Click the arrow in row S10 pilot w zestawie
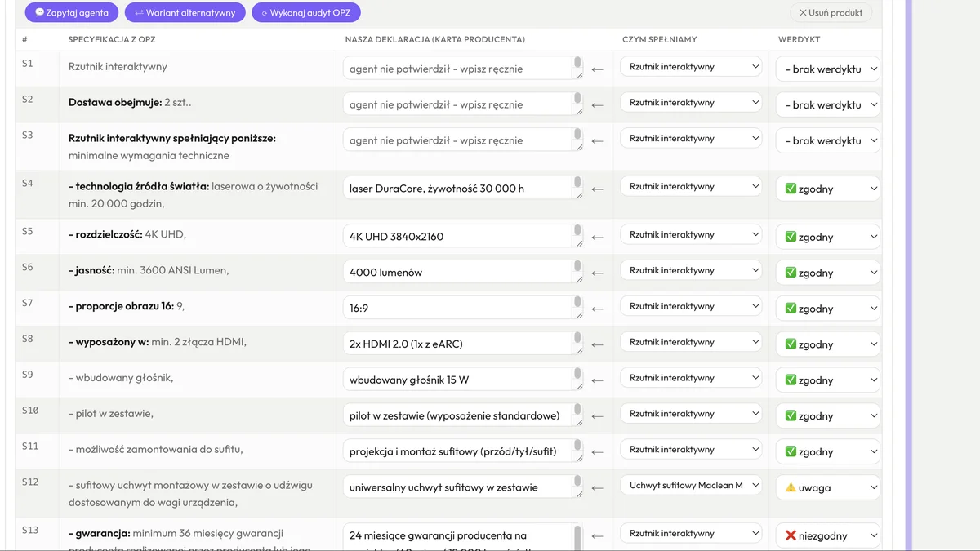The image size is (980, 551). [597, 417]
